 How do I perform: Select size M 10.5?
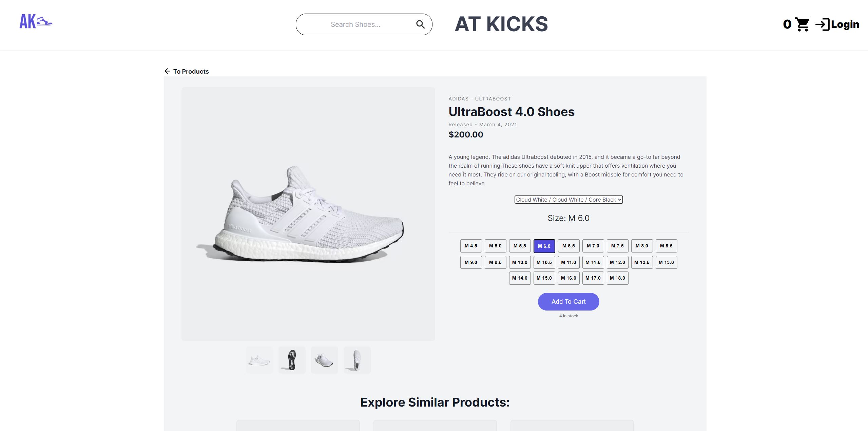click(544, 262)
